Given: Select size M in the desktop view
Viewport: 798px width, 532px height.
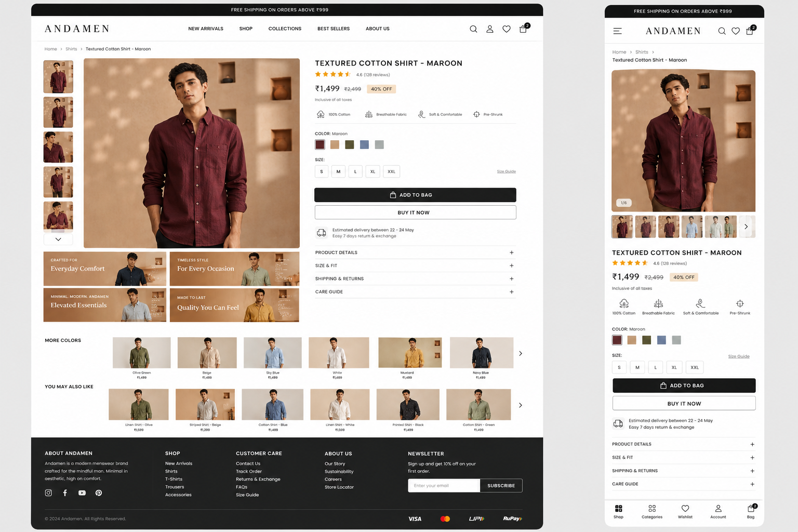Looking at the screenshot, I should (x=338, y=171).
